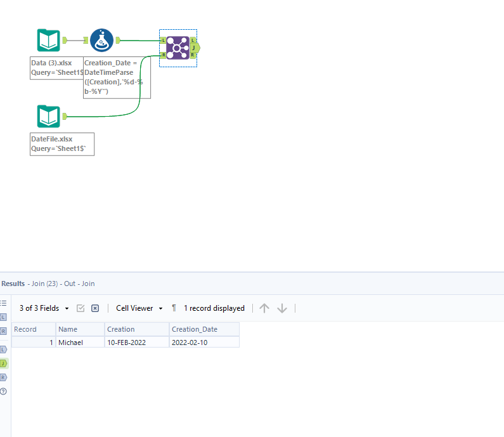Click the cancel X icon in results toolbar
Viewport: 504px width, 437px height.
click(95, 308)
